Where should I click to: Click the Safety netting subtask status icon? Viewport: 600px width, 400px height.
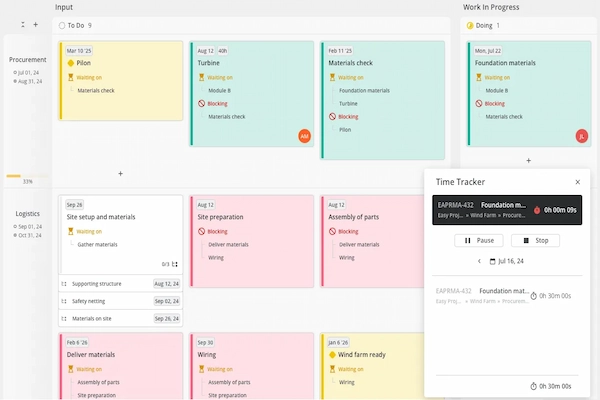point(65,301)
